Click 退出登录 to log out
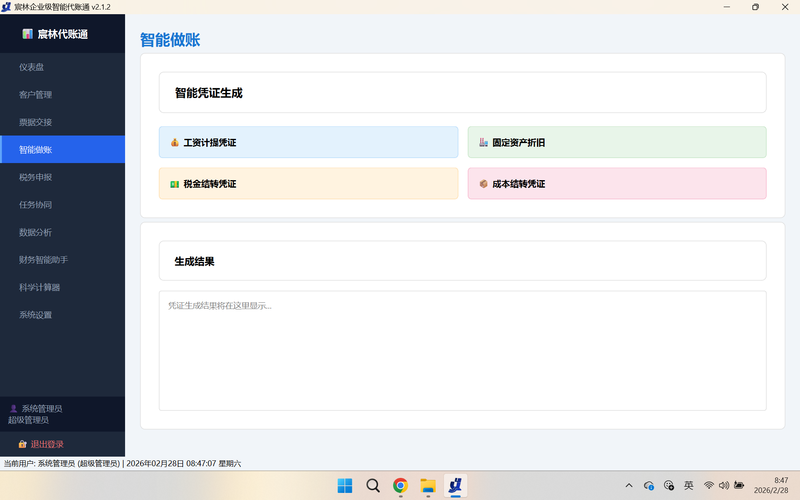800x500 pixels. pyautogui.click(x=46, y=444)
